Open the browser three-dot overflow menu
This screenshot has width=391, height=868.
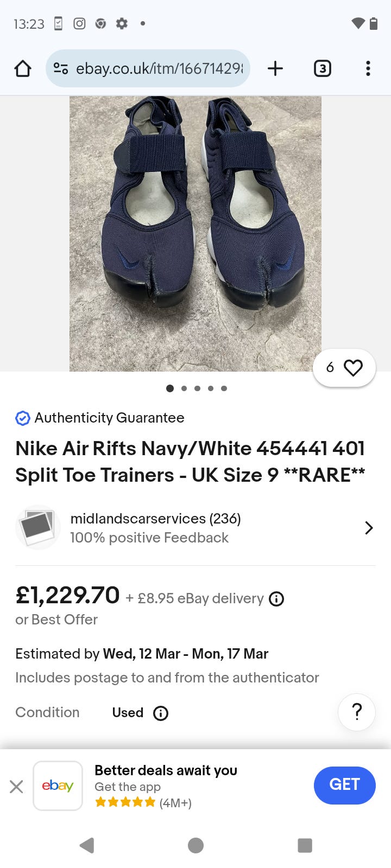368,69
